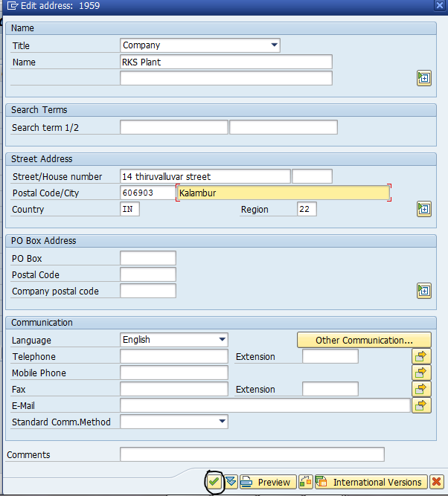The height and width of the screenshot is (496, 448).
Task: Click the Preview button
Action: [x=268, y=482]
